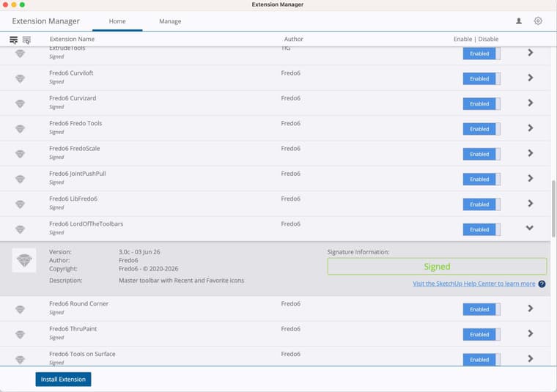Click the large ruby thumbnail in details panel
Viewport: 557px width, 392px height.
[x=24, y=260]
